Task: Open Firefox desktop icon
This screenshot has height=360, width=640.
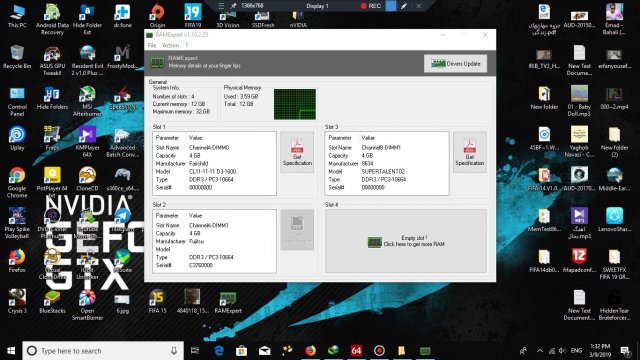Action: (17, 261)
